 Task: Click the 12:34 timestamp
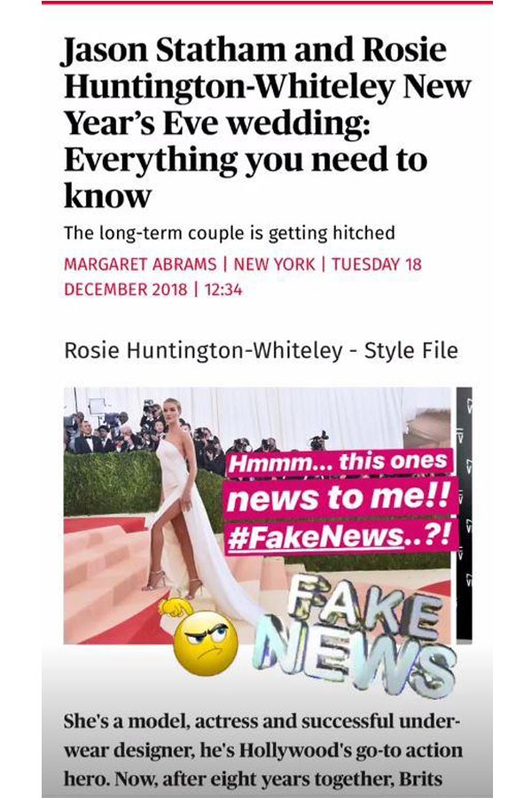(x=223, y=290)
